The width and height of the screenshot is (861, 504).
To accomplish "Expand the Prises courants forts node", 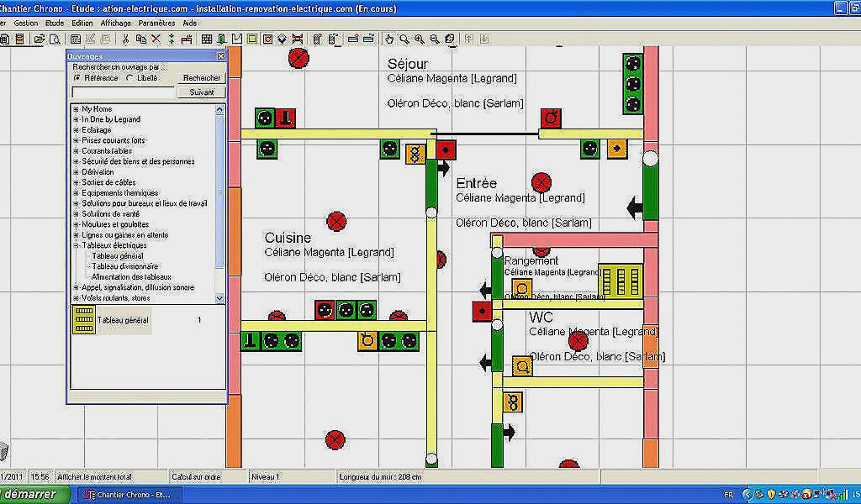I will [x=77, y=140].
